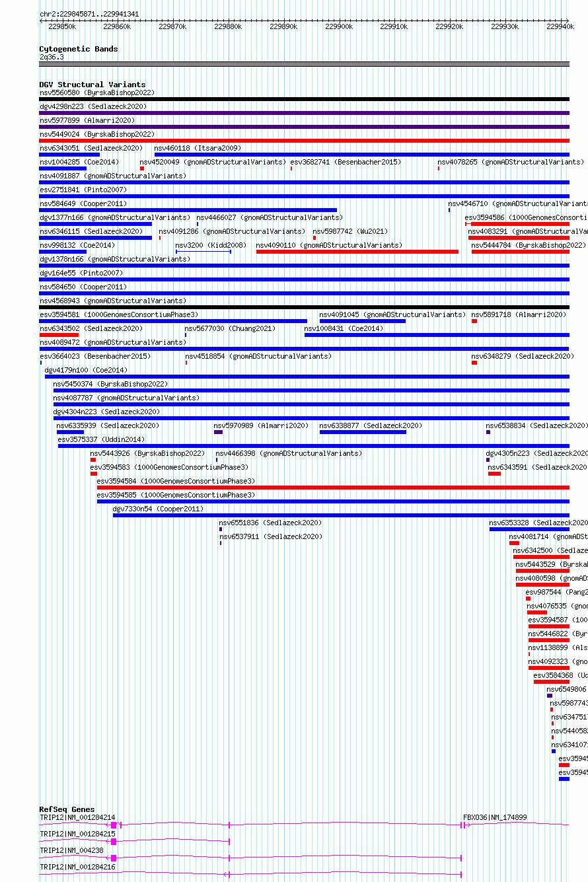
Task: Select the DGV Structural Variants track title
Action: (x=92, y=85)
